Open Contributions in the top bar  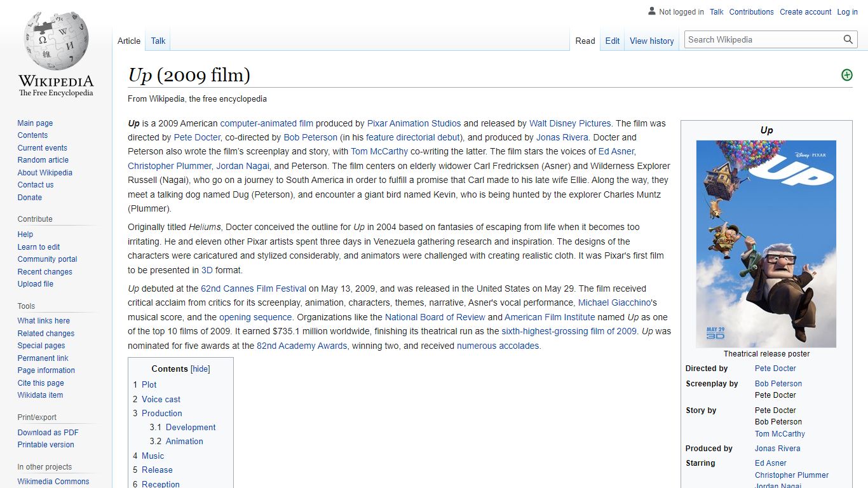[752, 12]
